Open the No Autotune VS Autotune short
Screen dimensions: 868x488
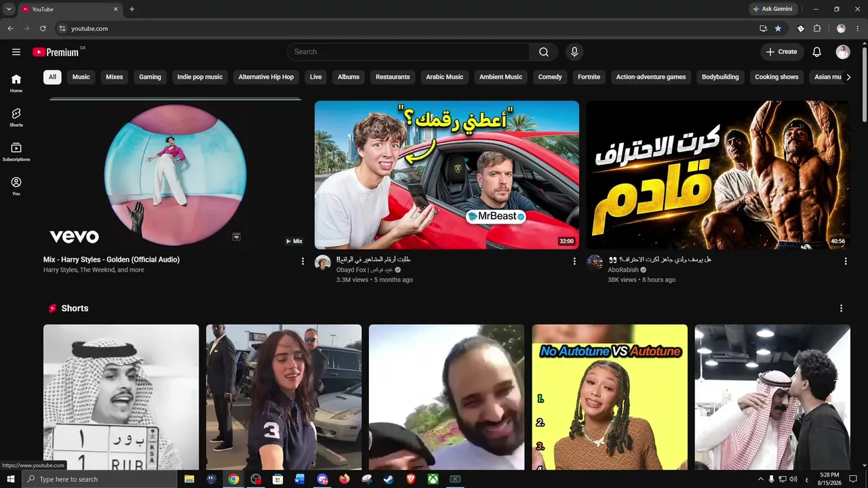coord(610,397)
